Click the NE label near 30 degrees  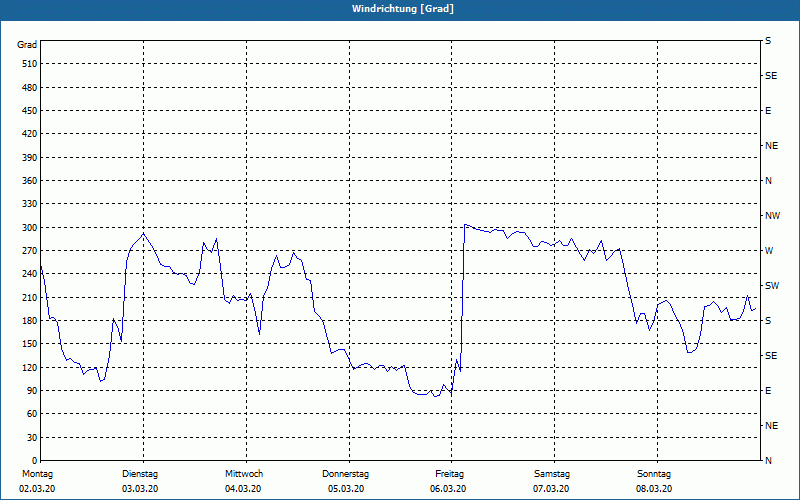coord(771,426)
